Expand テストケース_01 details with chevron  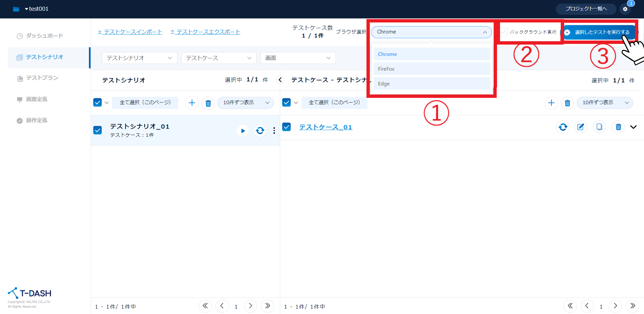[633, 127]
